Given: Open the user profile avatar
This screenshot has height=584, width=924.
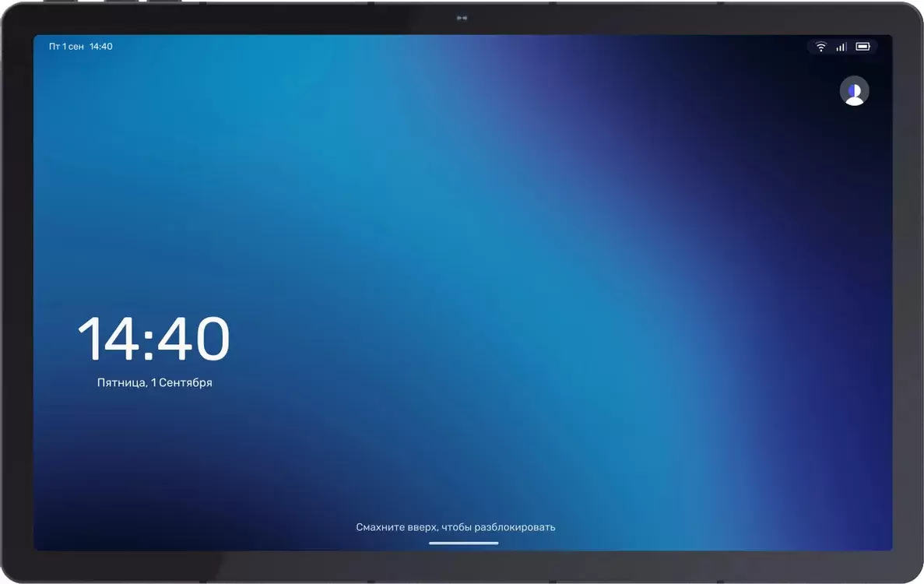Looking at the screenshot, I should pos(854,91).
